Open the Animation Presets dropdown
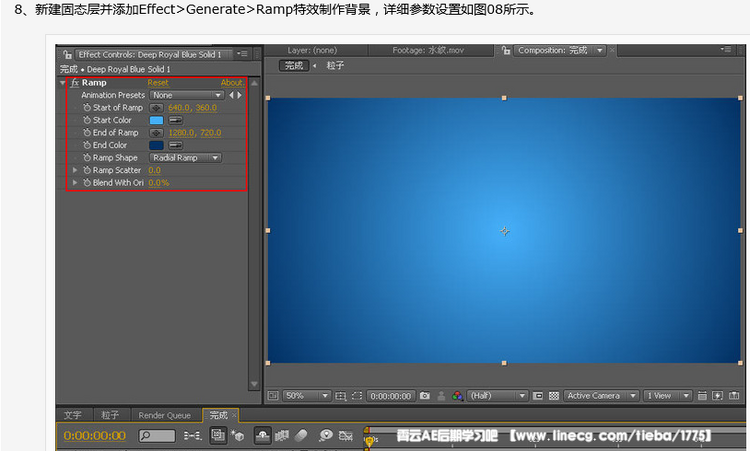The width and height of the screenshot is (750, 451). [187, 96]
